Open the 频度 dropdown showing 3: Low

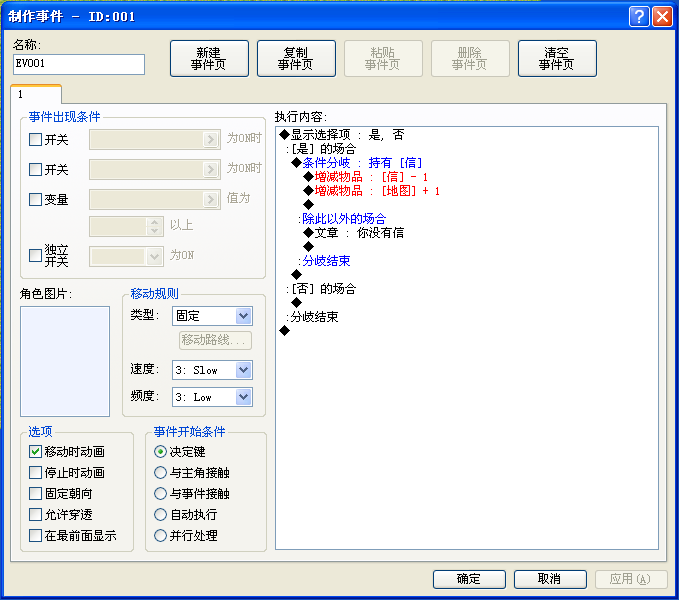[212, 397]
